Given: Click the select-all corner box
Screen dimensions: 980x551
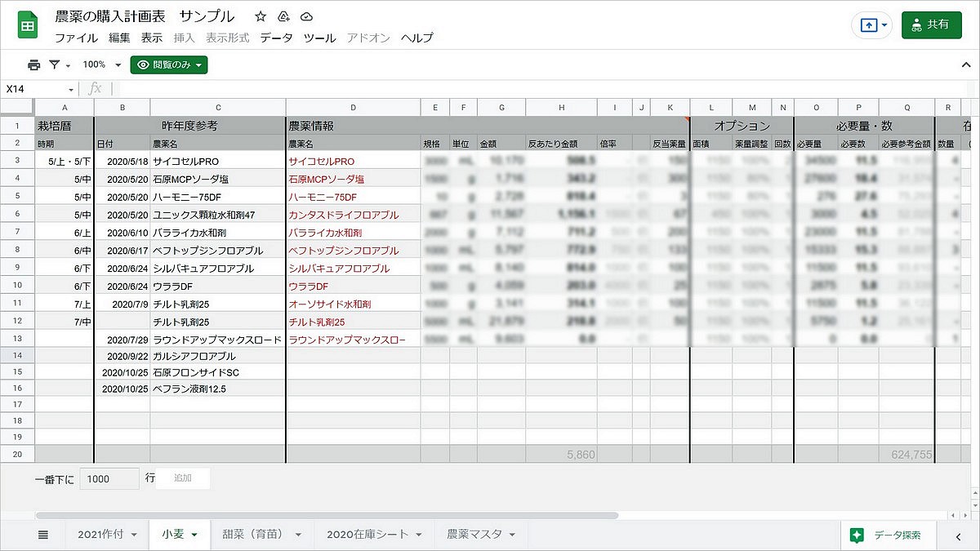Looking at the screenshot, I should [17, 108].
